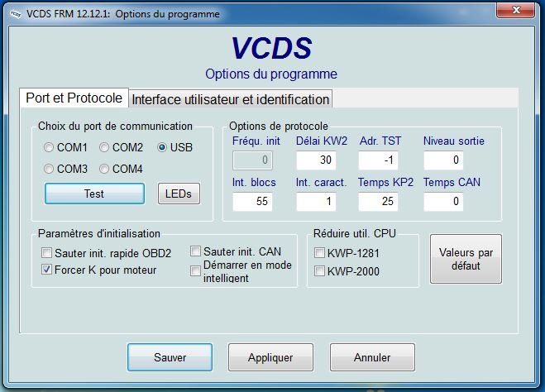
Task: Select the COM1 port radio button
Action: point(49,147)
